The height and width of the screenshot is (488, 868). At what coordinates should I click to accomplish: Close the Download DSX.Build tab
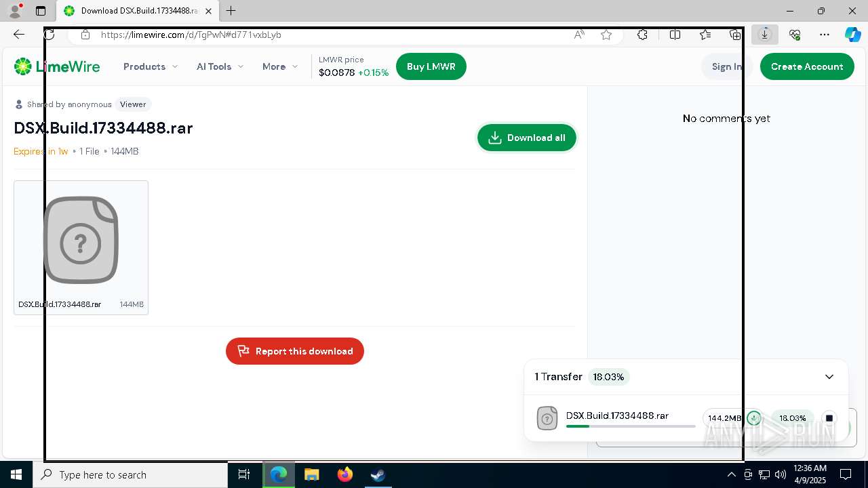(x=208, y=11)
